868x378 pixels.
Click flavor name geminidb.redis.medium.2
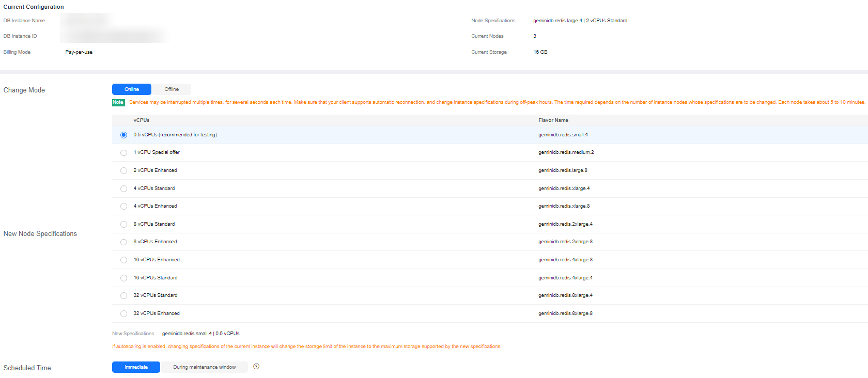point(566,152)
